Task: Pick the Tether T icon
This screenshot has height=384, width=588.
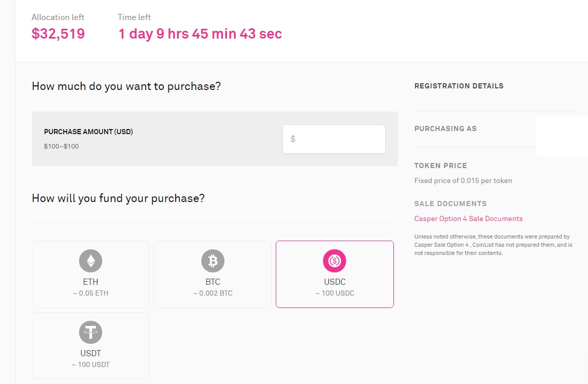Action: click(90, 332)
